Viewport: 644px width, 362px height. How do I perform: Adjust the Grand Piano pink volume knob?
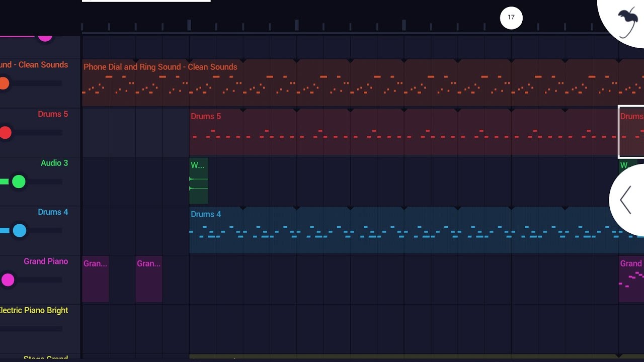pyautogui.click(x=8, y=280)
